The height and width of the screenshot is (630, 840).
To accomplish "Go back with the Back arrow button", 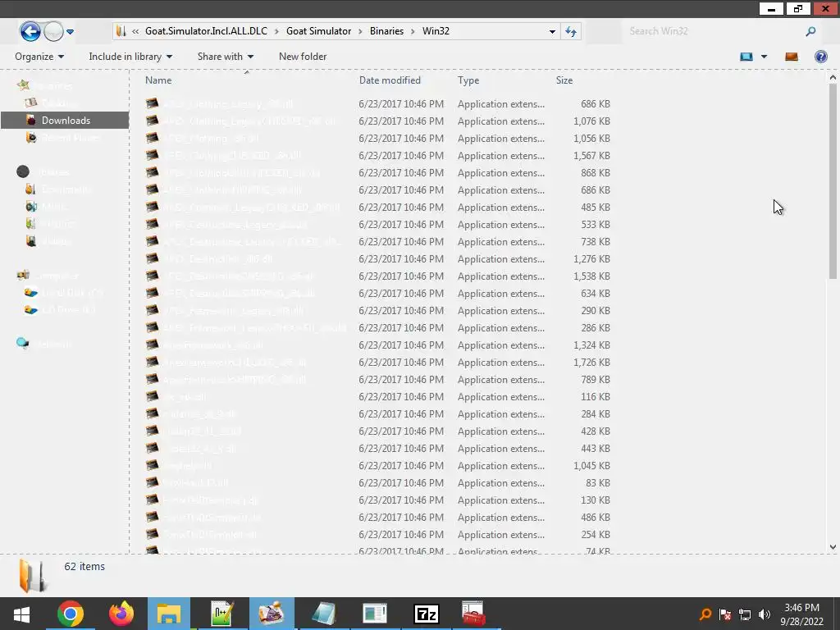I will pyautogui.click(x=30, y=32).
